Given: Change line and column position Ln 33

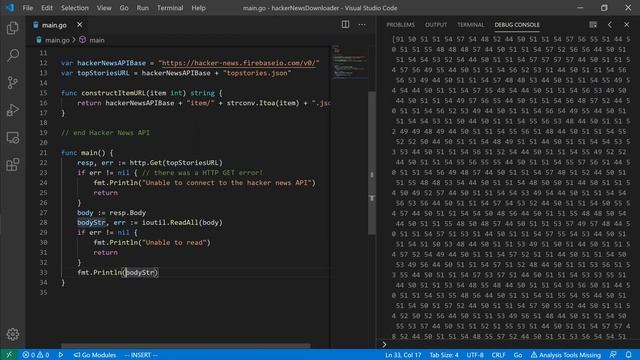Looking at the screenshot, I should coord(403,355).
